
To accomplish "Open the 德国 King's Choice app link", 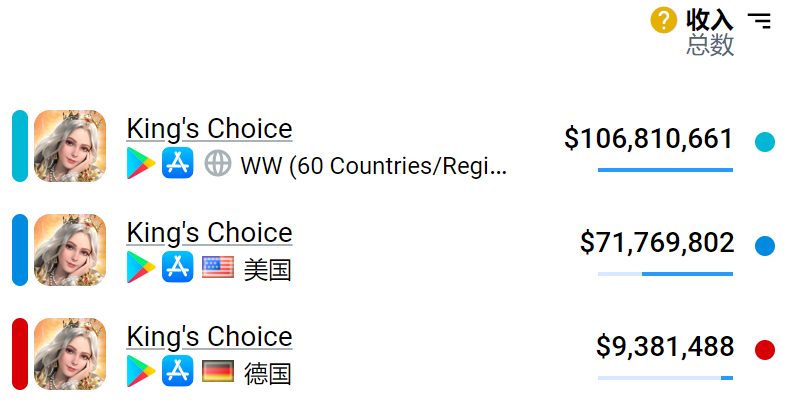I will coord(209,336).
